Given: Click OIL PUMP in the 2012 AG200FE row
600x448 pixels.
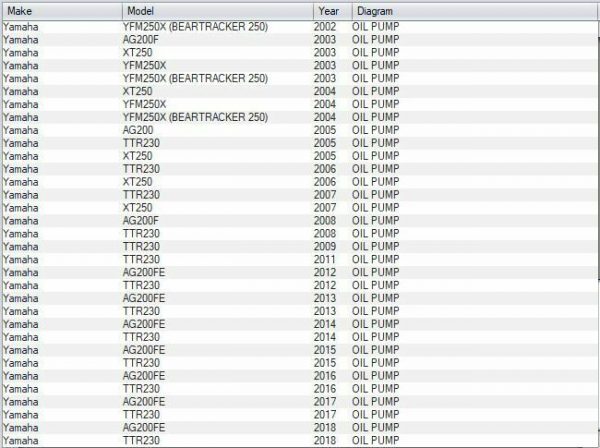Looking at the screenshot, I should (376, 273).
